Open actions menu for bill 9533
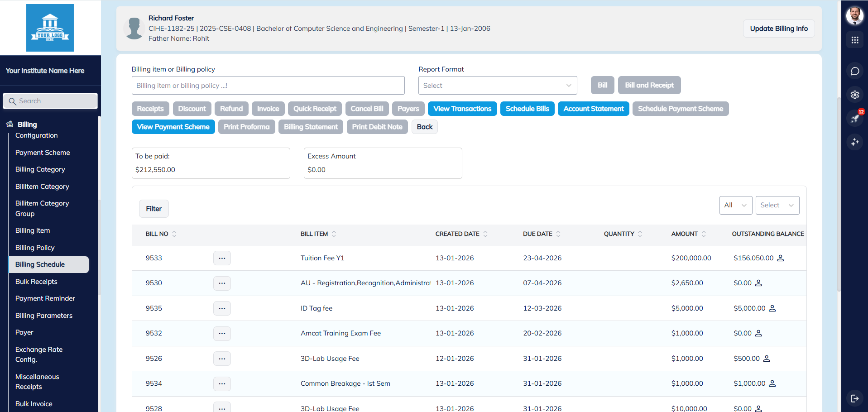This screenshot has height=412, width=868. 222,258
